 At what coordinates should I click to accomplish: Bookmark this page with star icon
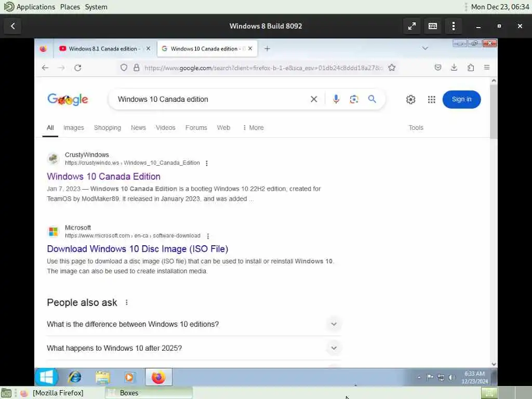click(x=392, y=68)
